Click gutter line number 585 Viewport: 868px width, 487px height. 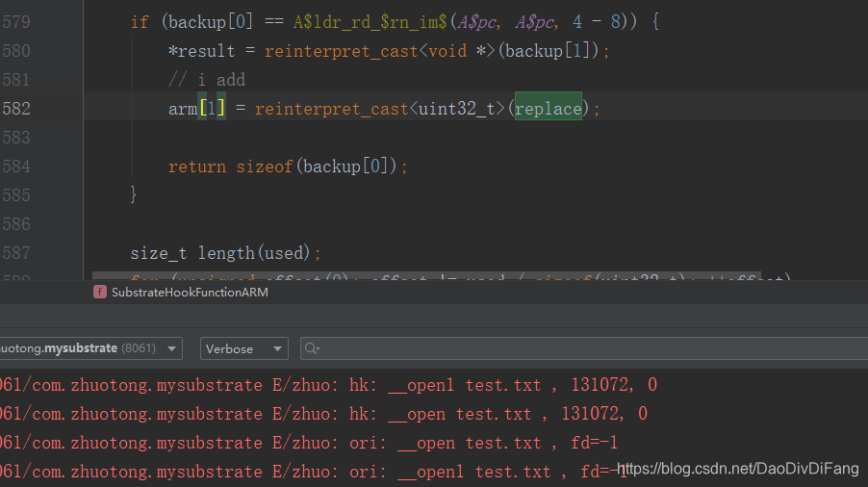16,194
